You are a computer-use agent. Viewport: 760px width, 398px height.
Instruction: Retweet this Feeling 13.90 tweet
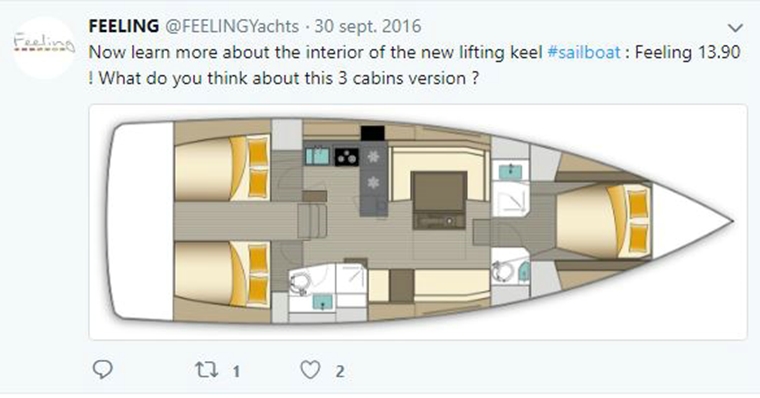point(206,370)
